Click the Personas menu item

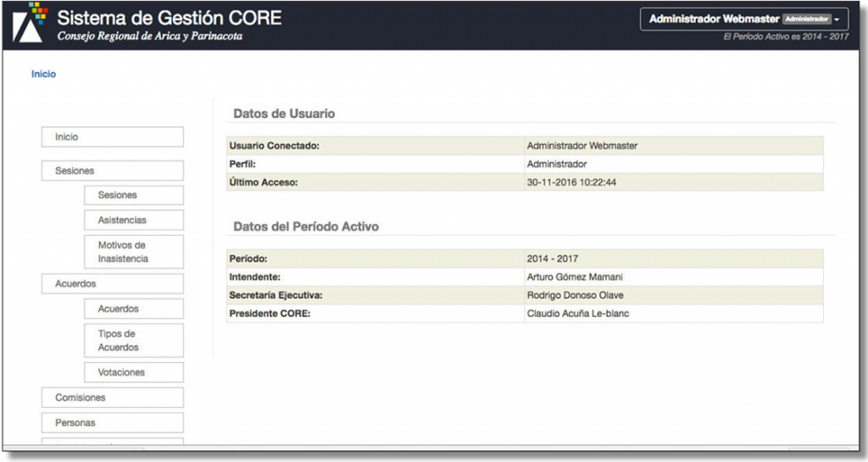pyautogui.click(x=112, y=422)
